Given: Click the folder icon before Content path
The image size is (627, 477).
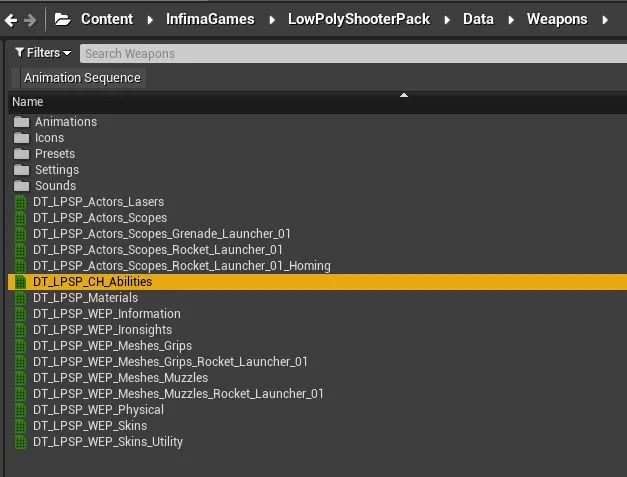Looking at the screenshot, I should [x=62, y=19].
